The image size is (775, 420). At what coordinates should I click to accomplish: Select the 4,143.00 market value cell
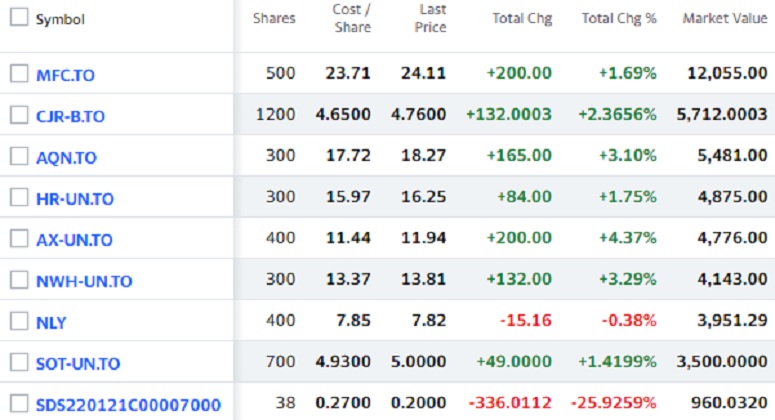(x=732, y=279)
